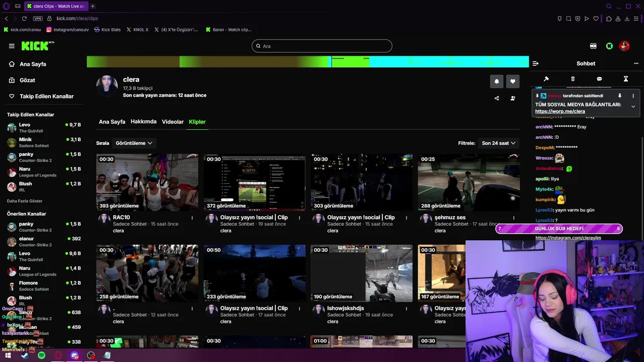Toggle follow heart for clera
The width and height of the screenshot is (644, 362).
pos(513,81)
